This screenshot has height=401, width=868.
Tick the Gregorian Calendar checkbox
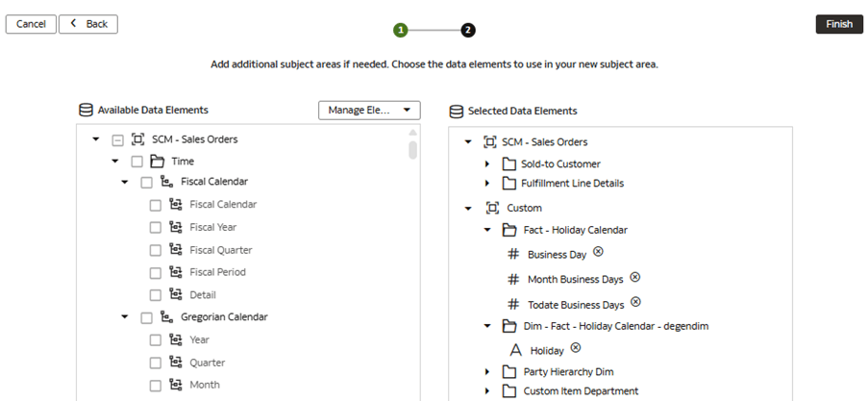tap(146, 317)
